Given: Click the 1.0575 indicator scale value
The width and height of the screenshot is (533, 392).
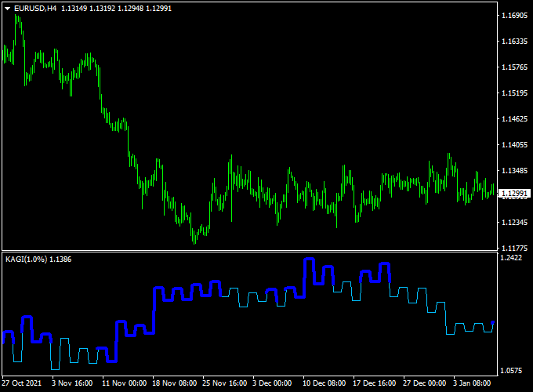Looking at the screenshot, I should point(511,371).
